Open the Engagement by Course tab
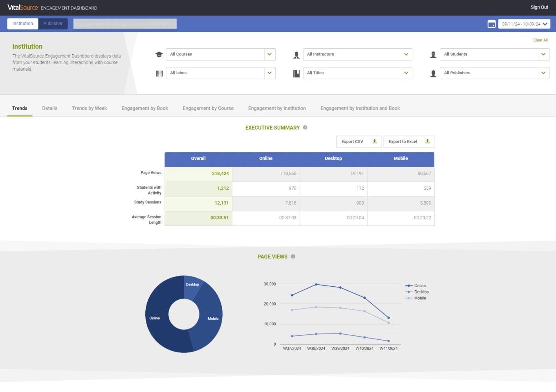 (208, 108)
